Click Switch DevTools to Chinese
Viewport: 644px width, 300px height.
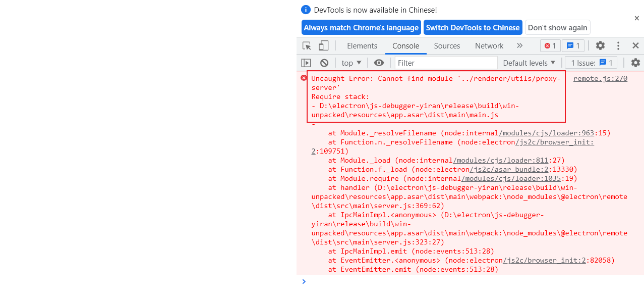click(x=473, y=27)
